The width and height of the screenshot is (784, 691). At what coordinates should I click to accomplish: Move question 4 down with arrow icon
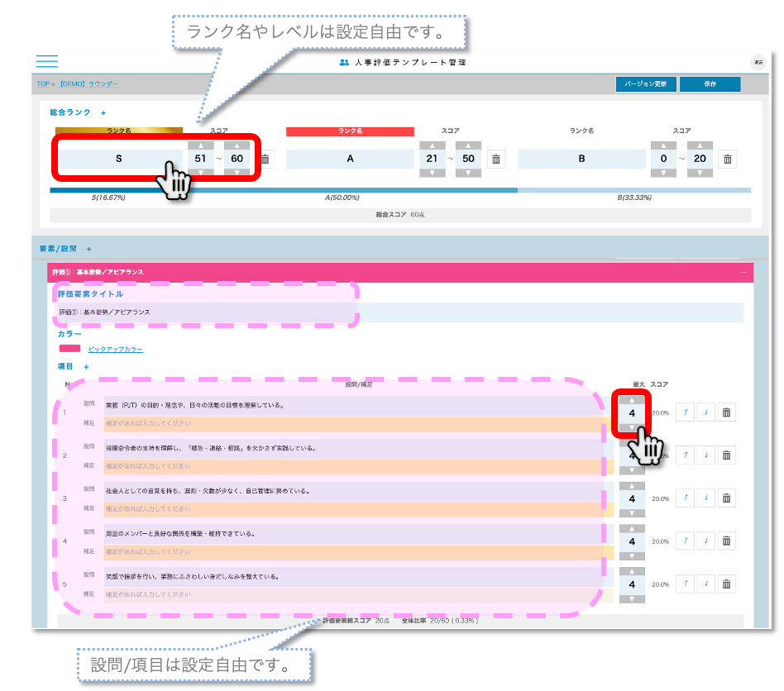(705, 541)
